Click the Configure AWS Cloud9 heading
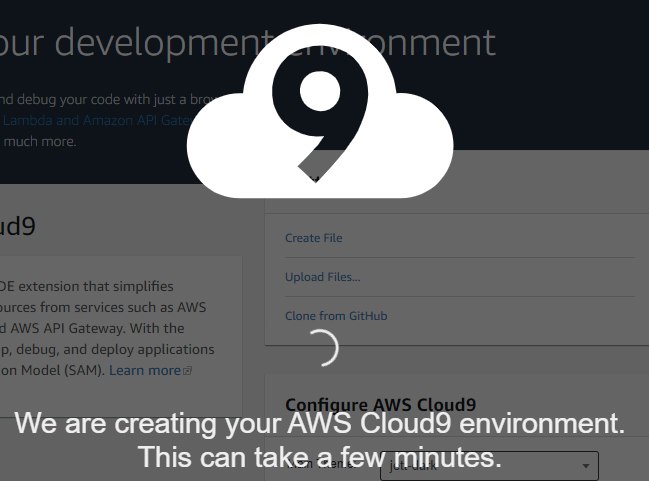 coord(380,404)
